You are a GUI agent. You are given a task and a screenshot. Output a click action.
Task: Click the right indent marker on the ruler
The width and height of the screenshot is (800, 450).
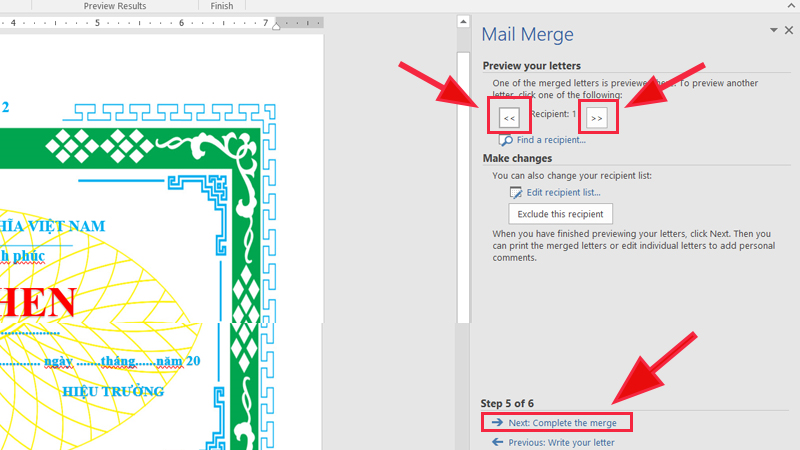click(x=276, y=25)
